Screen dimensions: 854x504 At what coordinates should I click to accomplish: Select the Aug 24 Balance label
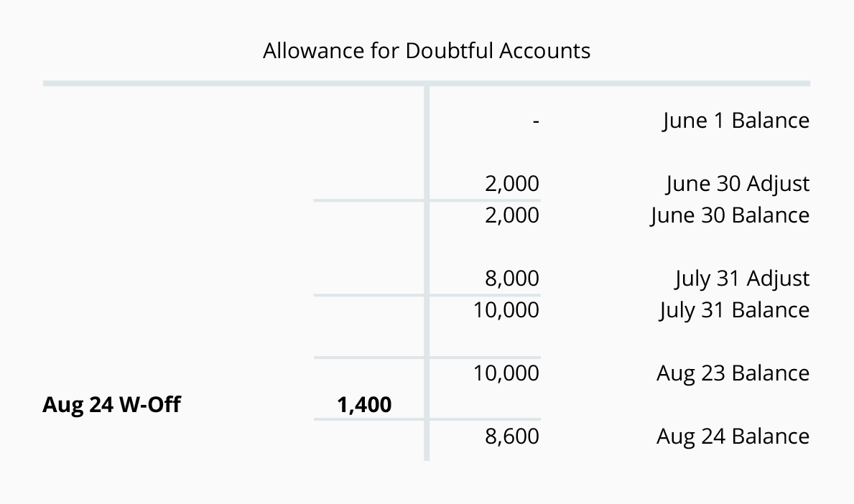coord(733,437)
